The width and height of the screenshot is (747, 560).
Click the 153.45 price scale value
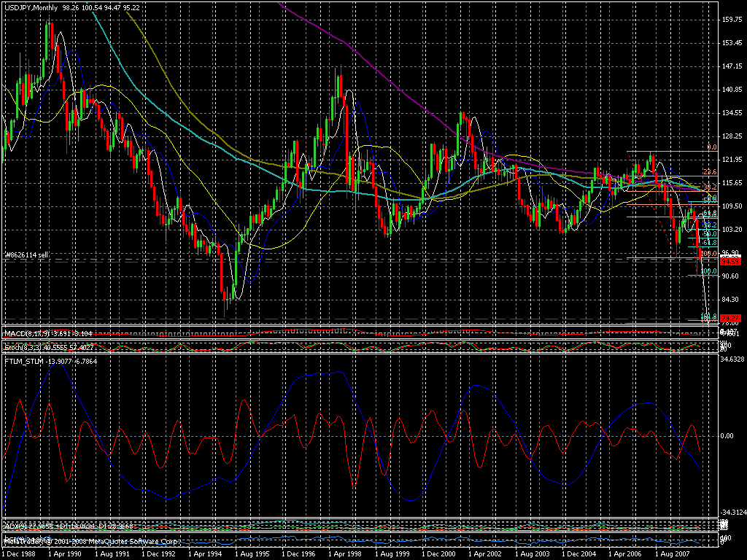point(732,43)
